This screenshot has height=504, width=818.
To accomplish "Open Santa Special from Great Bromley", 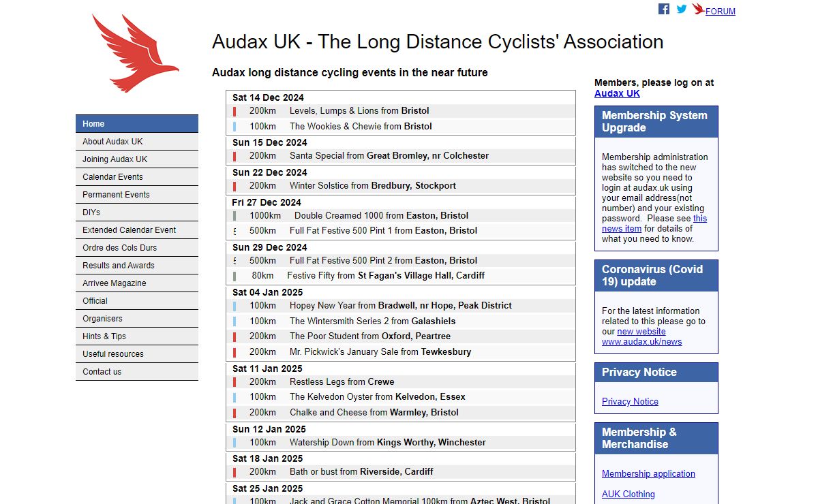I will coord(401,156).
